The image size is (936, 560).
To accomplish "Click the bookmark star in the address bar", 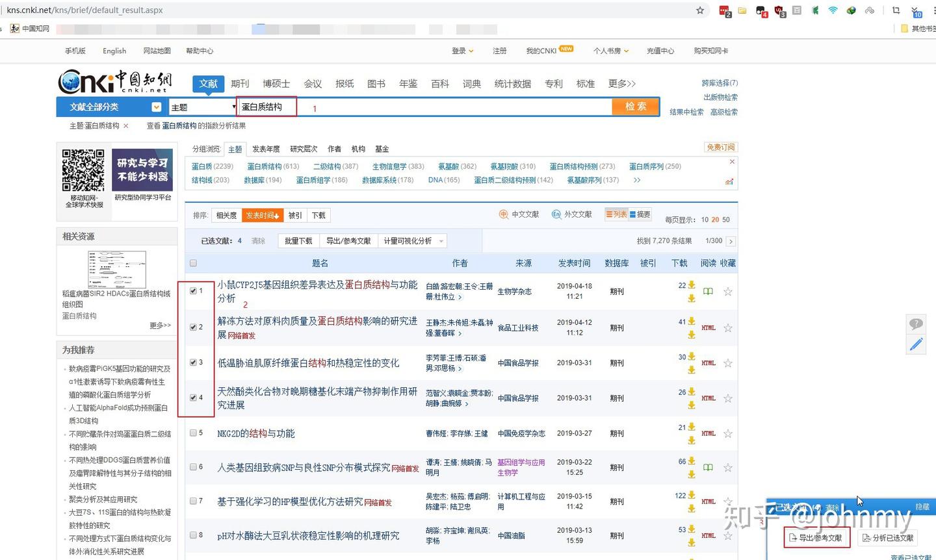I will [699, 10].
